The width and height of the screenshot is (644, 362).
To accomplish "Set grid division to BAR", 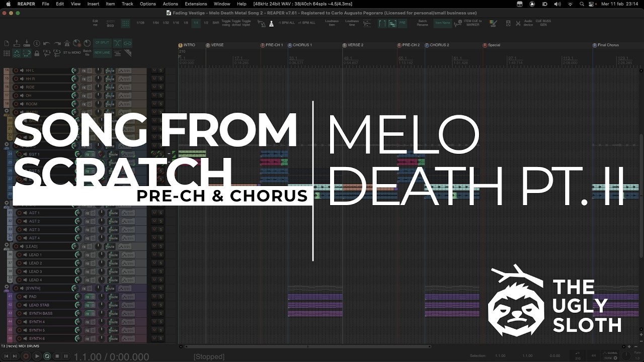I will point(216,23).
